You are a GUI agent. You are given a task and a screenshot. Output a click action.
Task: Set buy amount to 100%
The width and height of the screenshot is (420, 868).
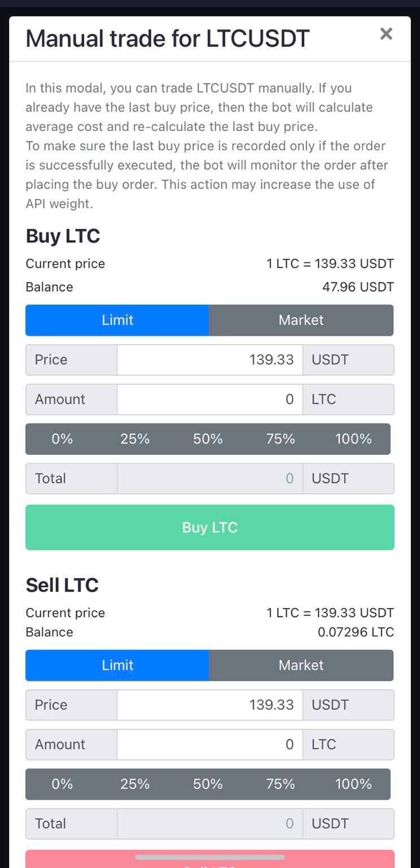tap(353, 439)
